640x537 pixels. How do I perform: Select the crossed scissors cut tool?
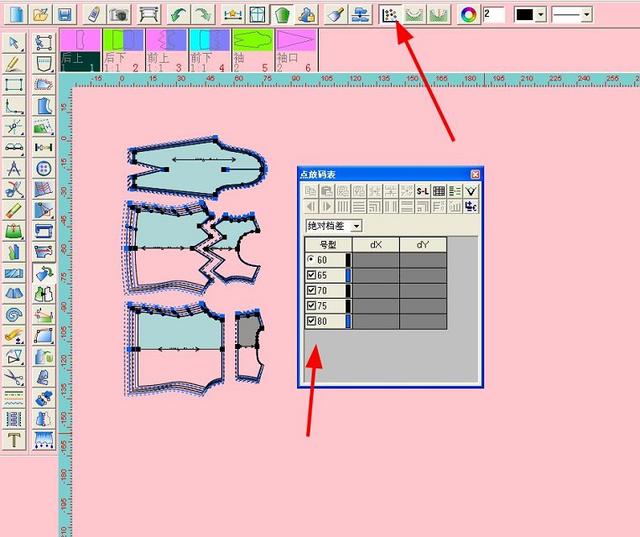(x=13, y=189)
